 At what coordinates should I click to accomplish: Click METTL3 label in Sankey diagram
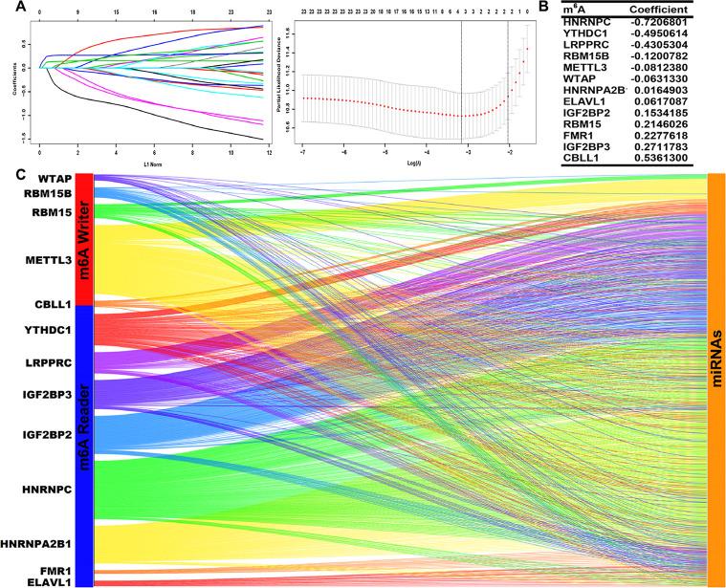click(49, 260)
